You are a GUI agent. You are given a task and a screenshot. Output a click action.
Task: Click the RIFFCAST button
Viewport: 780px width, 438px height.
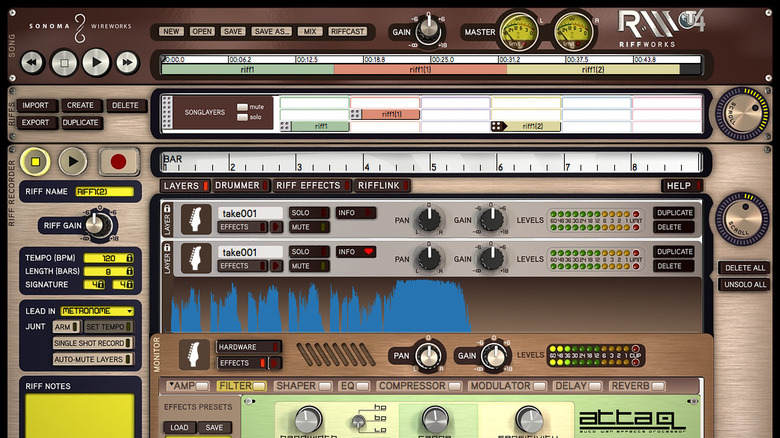[347, 31]
